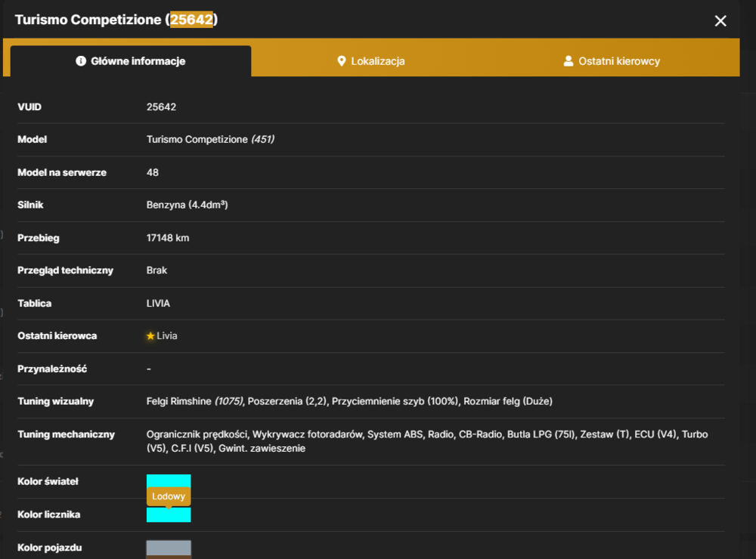This screenshot has width=756, height=559.
Task: Open the Ostatni kierowcy tab
Action: coord(612,61)
